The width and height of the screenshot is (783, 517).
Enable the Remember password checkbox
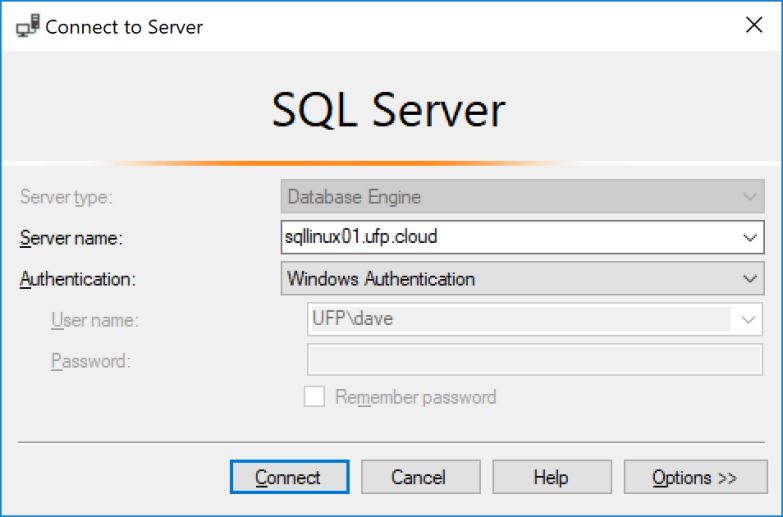(x=314, y=397)
